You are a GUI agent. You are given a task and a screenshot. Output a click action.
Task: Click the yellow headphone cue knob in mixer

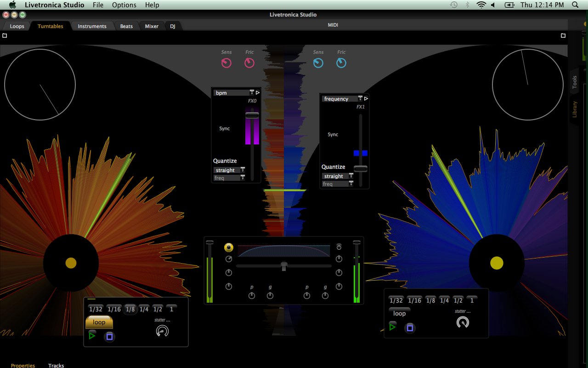click(x=229, y=247)
